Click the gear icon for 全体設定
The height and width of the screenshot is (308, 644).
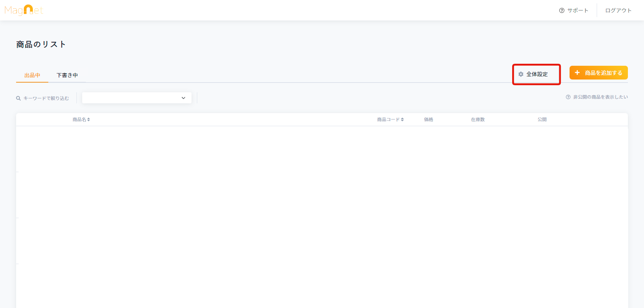click(521, 74)
